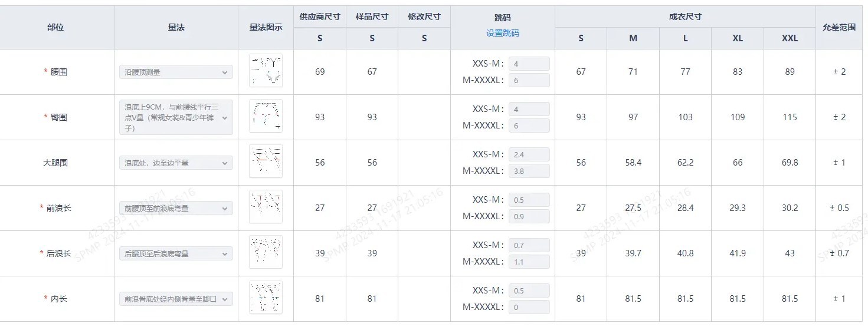
Task: Select the 前浪长 M-XXXXL grading field
Action: (529, 216)
